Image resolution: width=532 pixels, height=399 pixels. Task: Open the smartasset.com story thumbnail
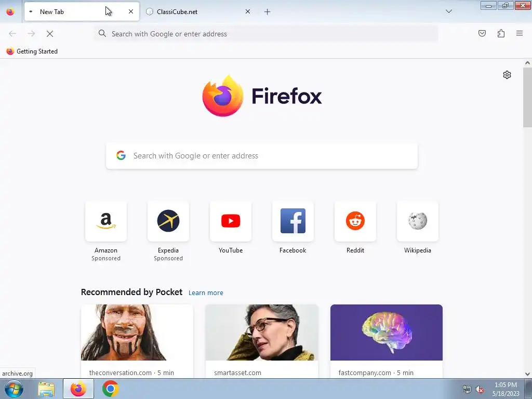pyautogui.click(x=262, y=332)
